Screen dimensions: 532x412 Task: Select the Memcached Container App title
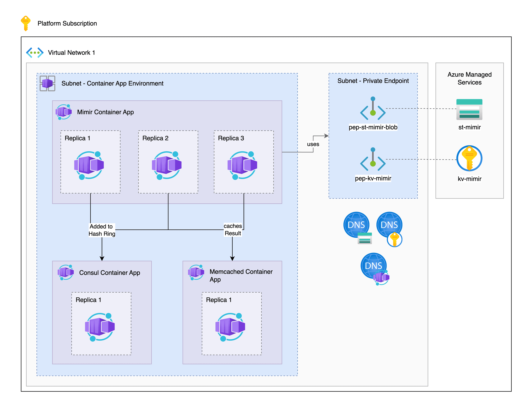[241, 276]
